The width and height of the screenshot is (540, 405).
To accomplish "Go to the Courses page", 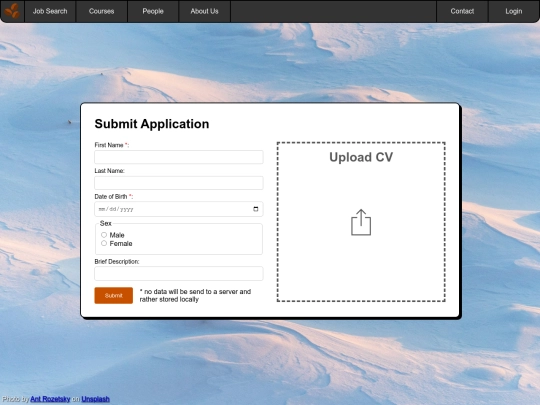I will click(x=101, y=11).
